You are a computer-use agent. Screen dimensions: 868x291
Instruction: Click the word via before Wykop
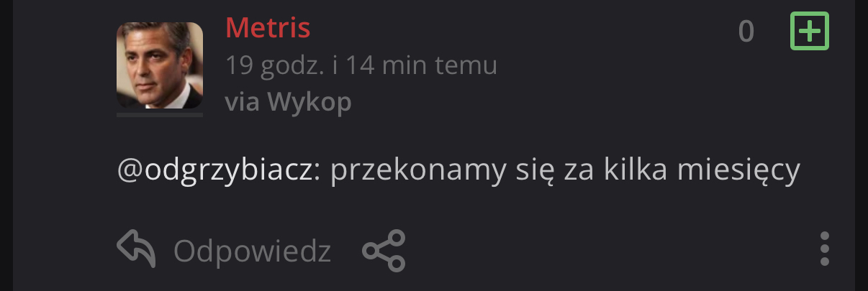coord(243,102)
